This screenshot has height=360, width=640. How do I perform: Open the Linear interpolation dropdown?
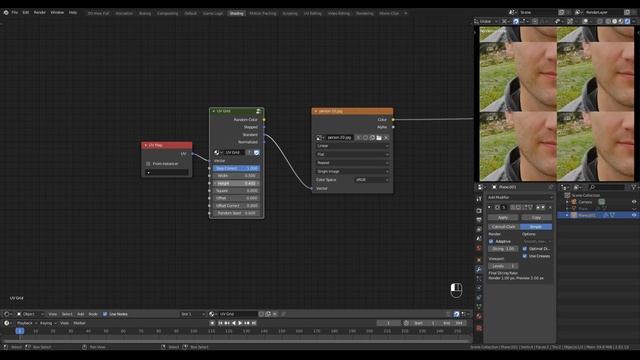coord(352,146)
